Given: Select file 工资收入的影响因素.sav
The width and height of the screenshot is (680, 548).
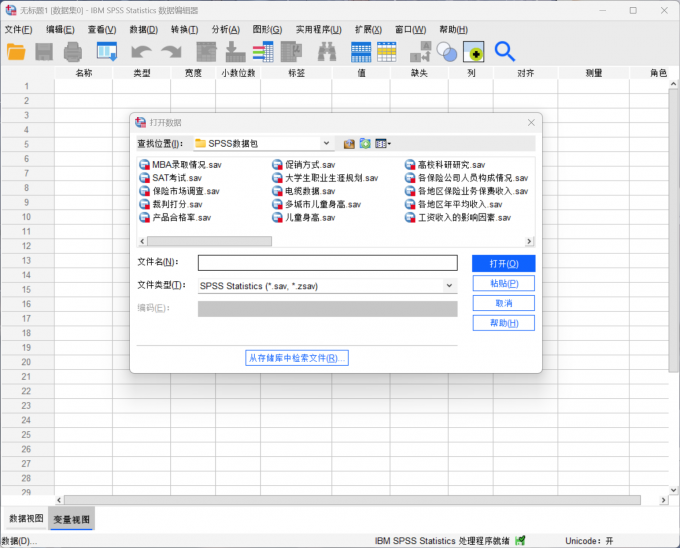Looking at the screenshot, I should tap(458, 218).
